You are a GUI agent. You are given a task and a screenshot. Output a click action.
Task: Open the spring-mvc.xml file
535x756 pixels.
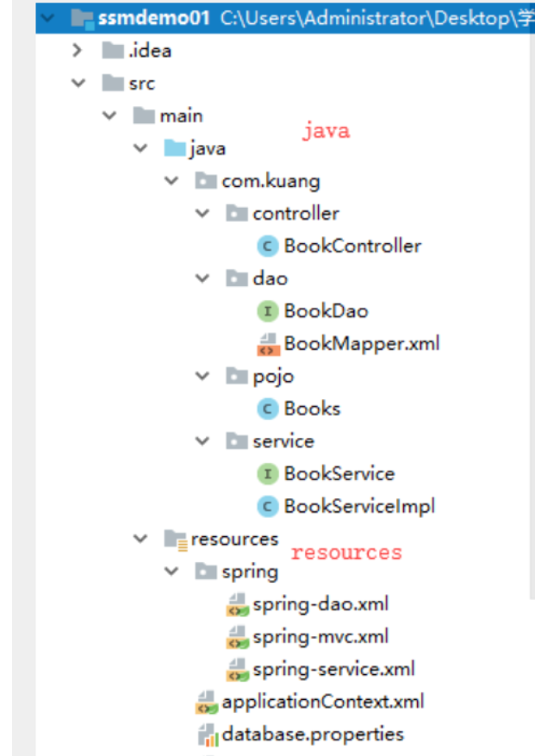[321, 637]
